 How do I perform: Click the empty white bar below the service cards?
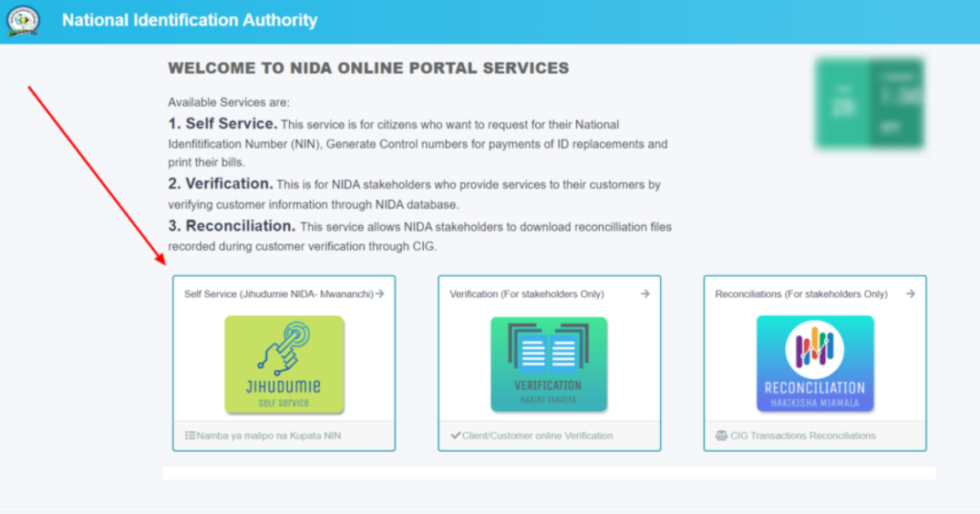point(549,473)
